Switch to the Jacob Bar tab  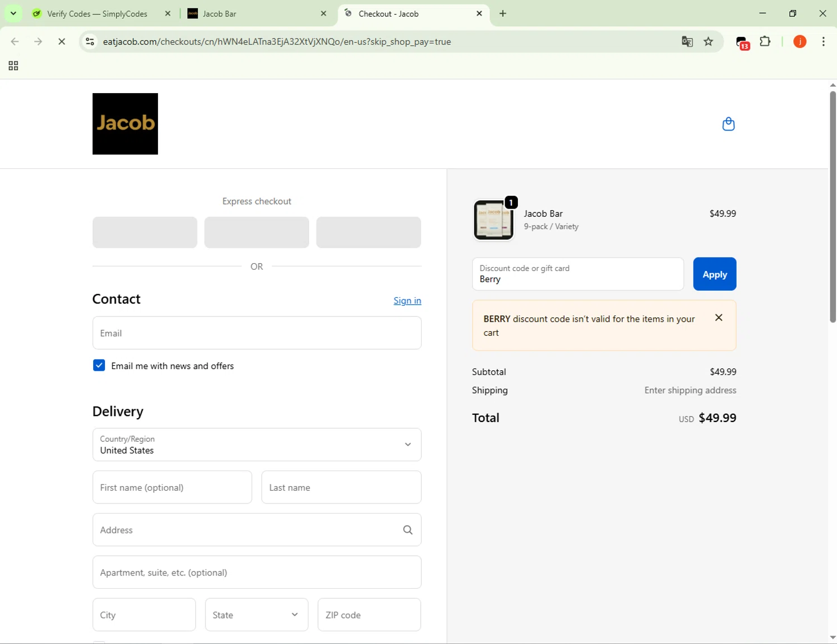click(x=257, y=13)
